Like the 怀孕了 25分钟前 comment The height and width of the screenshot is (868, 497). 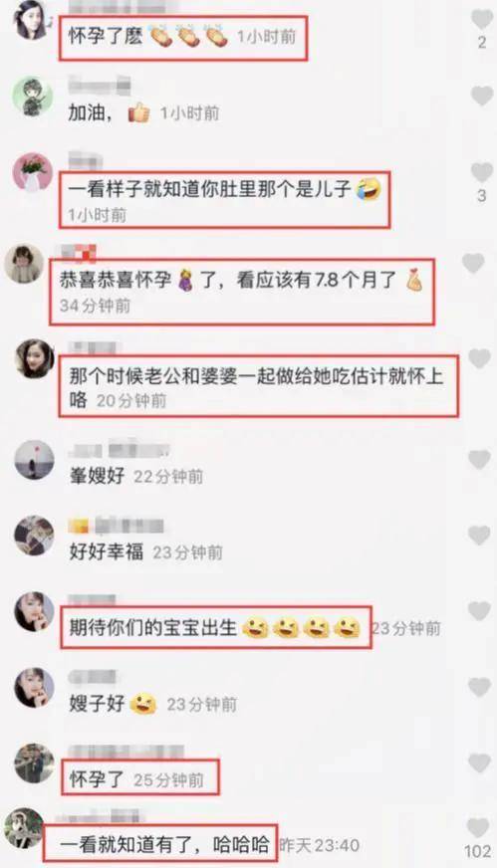(x=479, y=763)
